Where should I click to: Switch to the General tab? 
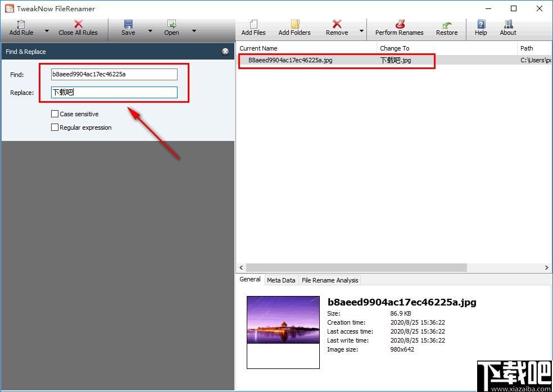point(250,279)
